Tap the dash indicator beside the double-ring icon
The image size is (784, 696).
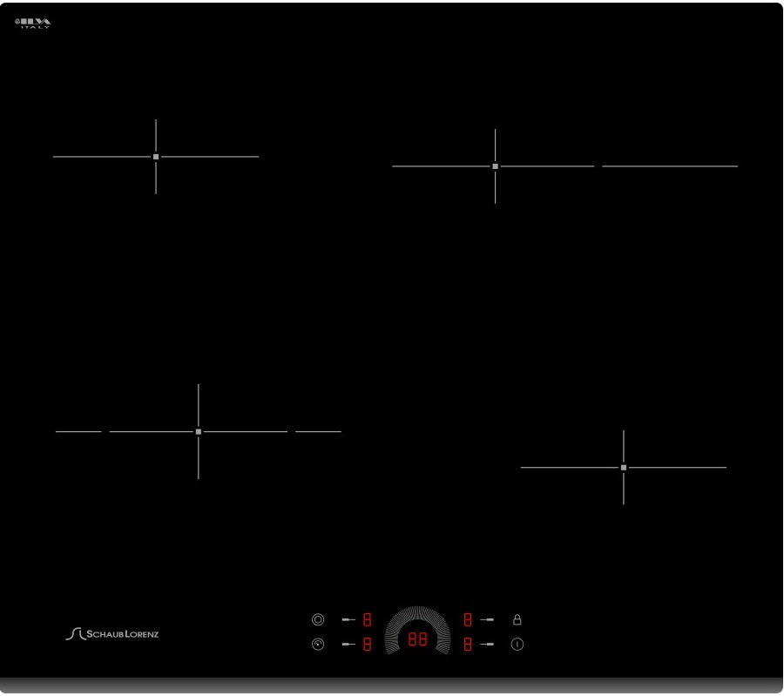pos(348,620)
